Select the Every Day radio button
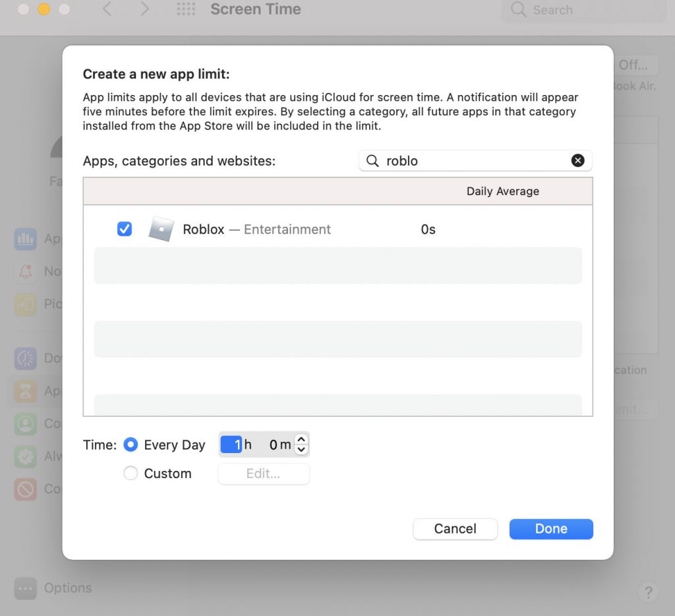This screenshot has width=675, height=616. click(131, 445)
